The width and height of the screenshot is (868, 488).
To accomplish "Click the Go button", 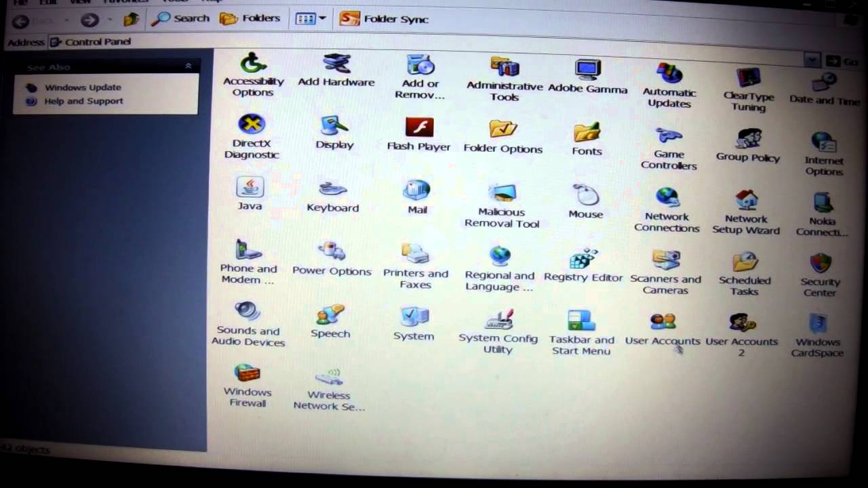I will [841, 62].
